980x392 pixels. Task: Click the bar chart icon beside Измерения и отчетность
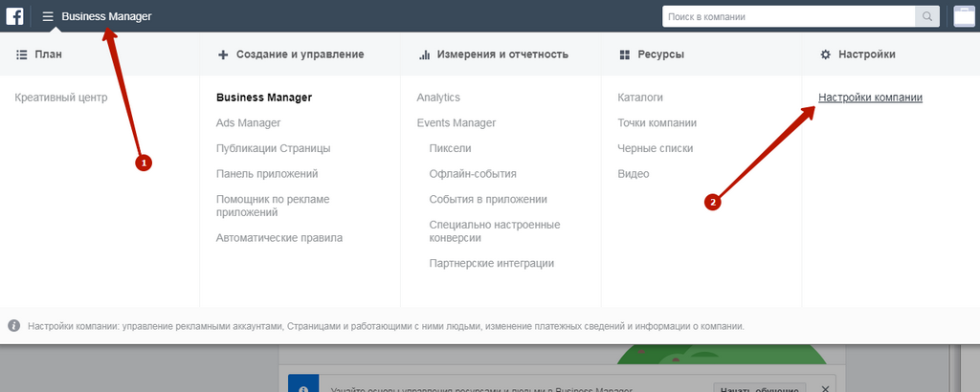click(x=424, y=54)
